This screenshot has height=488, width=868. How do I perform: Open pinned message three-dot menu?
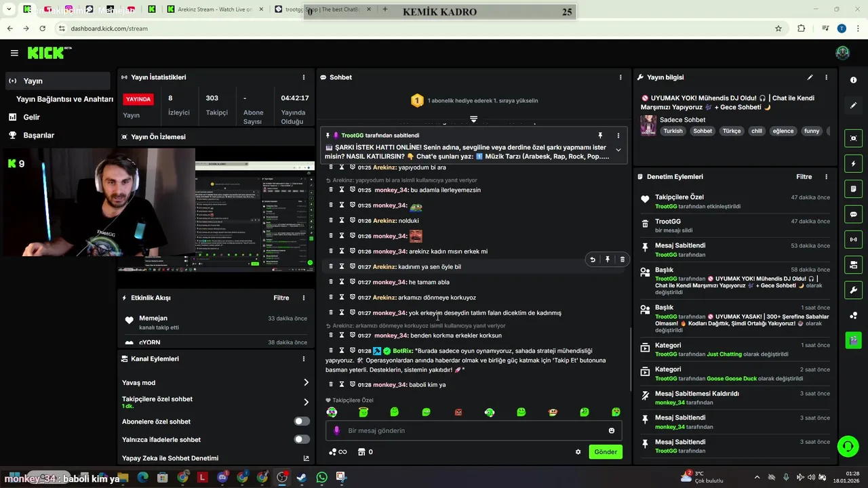point(618,136)
